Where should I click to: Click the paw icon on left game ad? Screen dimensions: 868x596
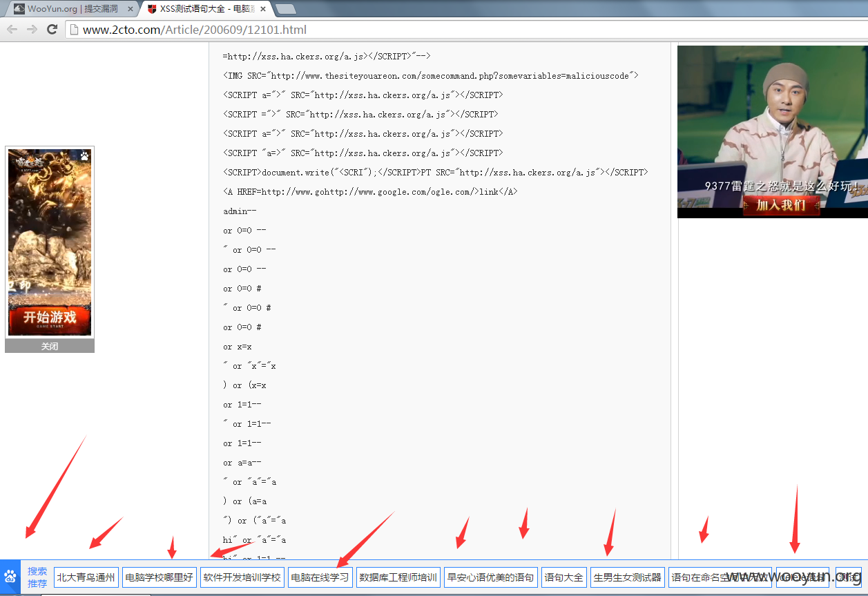click(84, 156)
